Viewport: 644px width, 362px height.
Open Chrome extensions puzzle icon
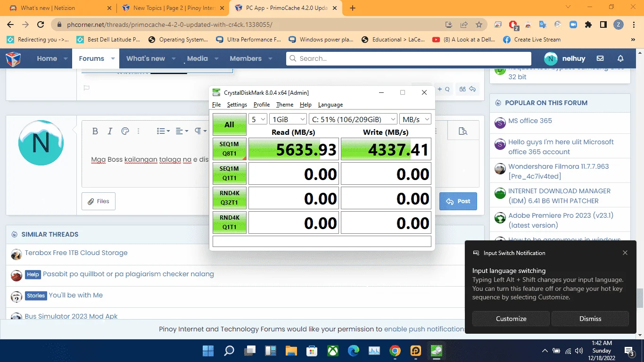pos(588,25)
